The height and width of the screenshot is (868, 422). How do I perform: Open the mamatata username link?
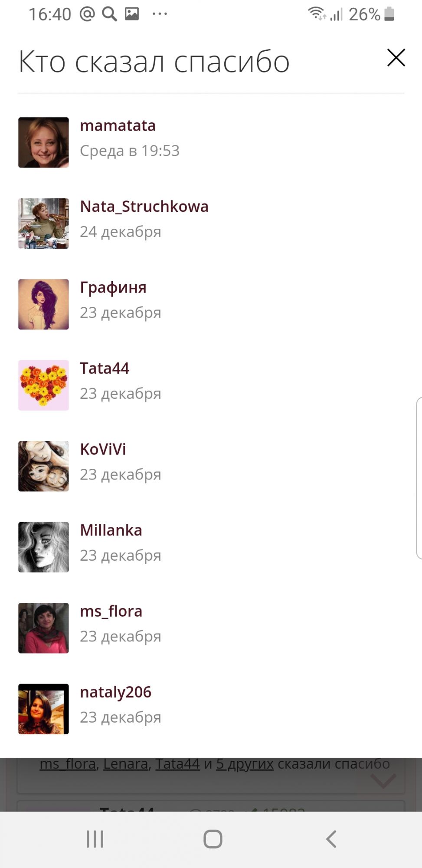tap(118, 125)
